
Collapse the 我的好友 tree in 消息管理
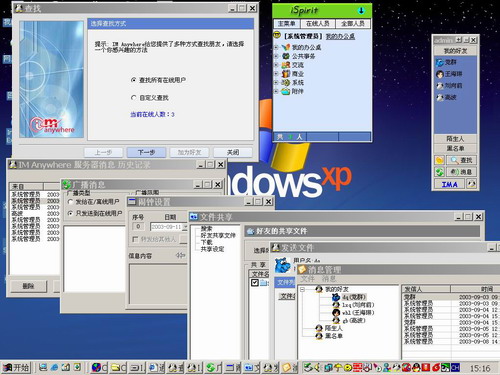tap(302, 289)
